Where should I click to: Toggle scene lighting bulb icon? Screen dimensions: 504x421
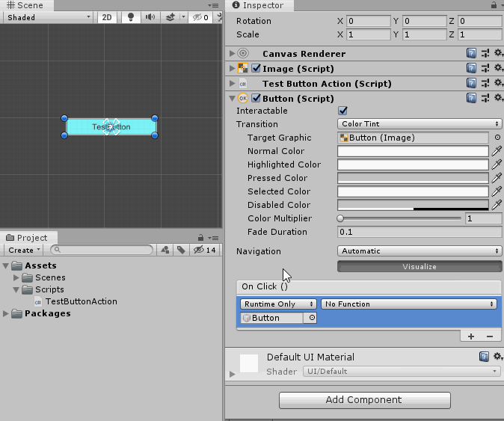[132, 17]
